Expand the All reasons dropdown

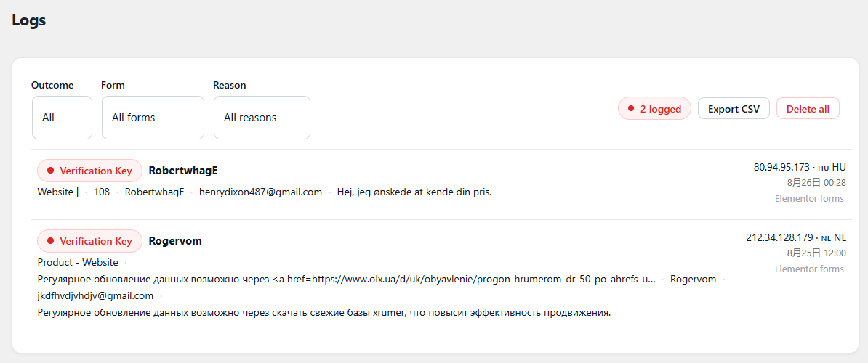pyautogui.click(x=262, y=118)
